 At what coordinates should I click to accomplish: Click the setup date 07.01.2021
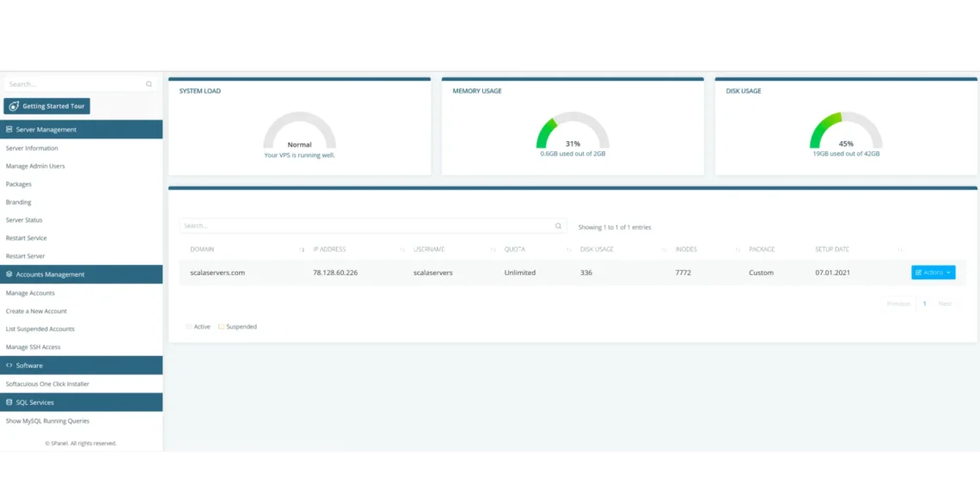[832, 273]
